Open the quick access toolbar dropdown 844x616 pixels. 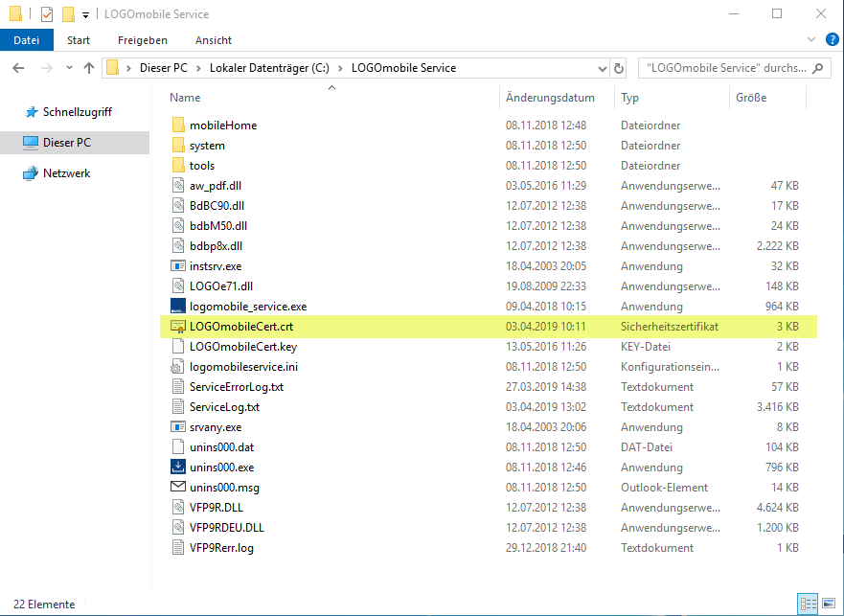[85, 15]
